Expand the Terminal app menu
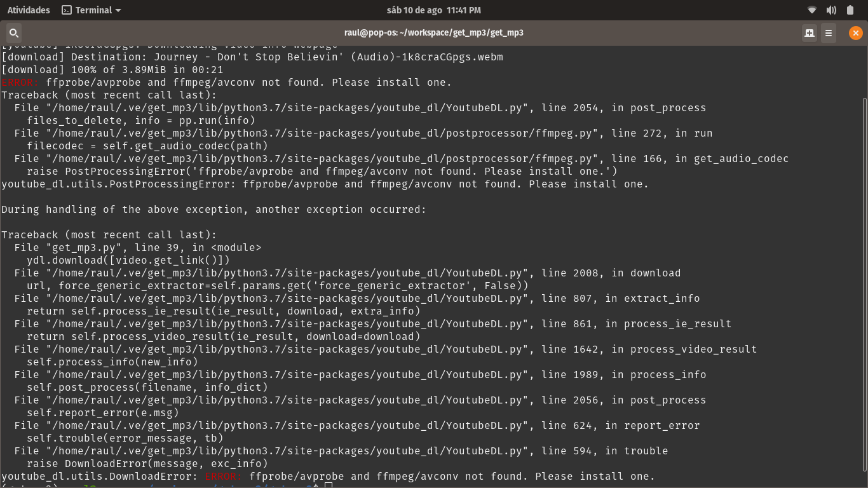 click(92, 10)
